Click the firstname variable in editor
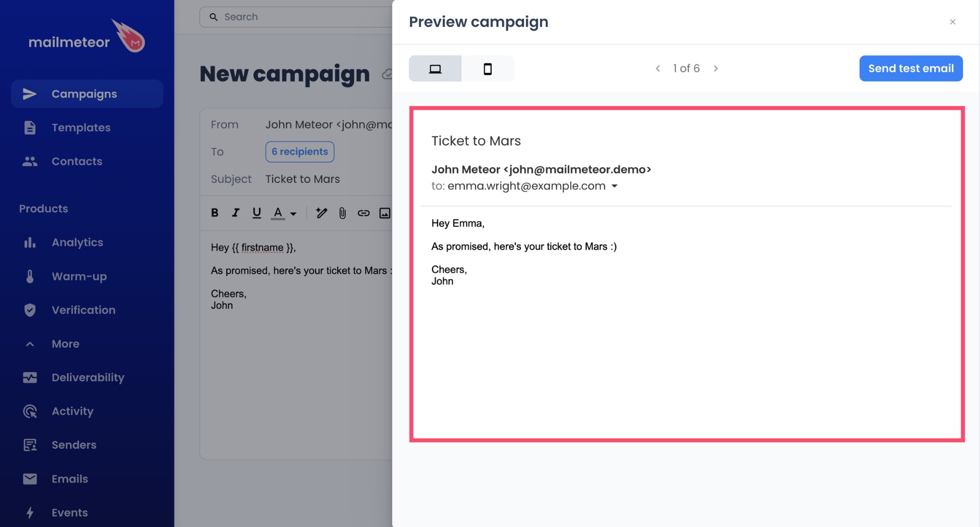The width and height of the screenshot is (980, 527). (x=262, y=248)
